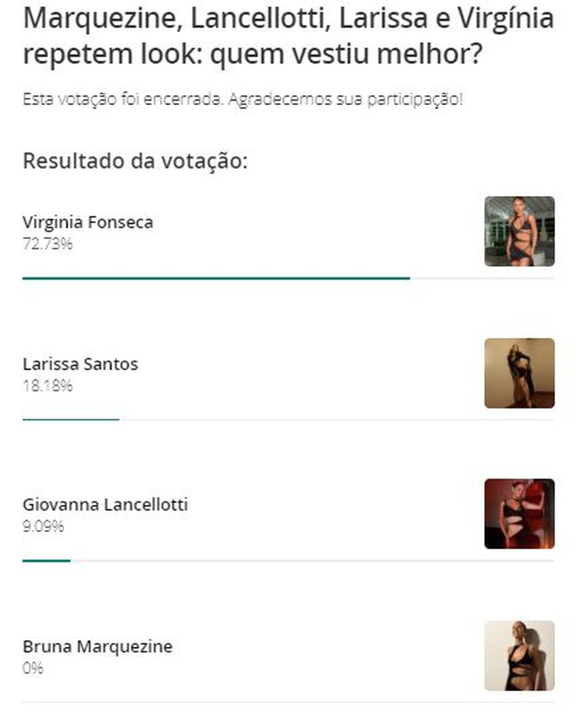Viewport: 588px width, 728px height.
Task: Click the empty result bar under Bruna Marquezine
Action: [x=288, y=702]
